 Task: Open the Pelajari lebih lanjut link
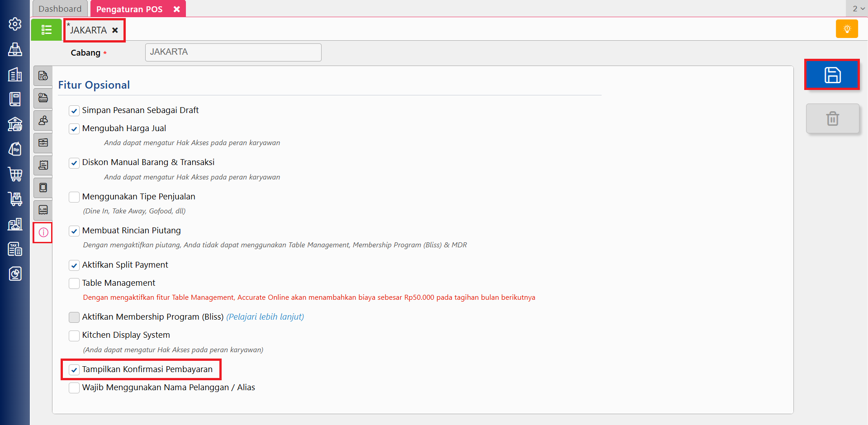pos(265,317)
